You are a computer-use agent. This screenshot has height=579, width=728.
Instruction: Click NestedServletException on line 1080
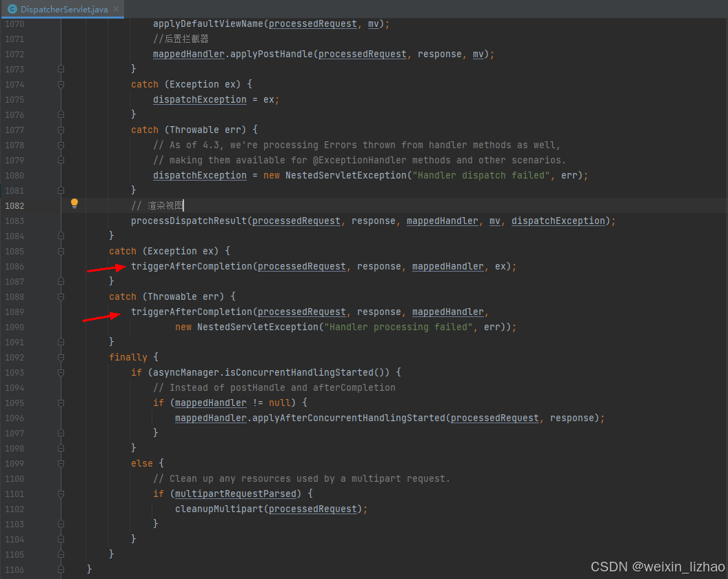tap(346, 176)
